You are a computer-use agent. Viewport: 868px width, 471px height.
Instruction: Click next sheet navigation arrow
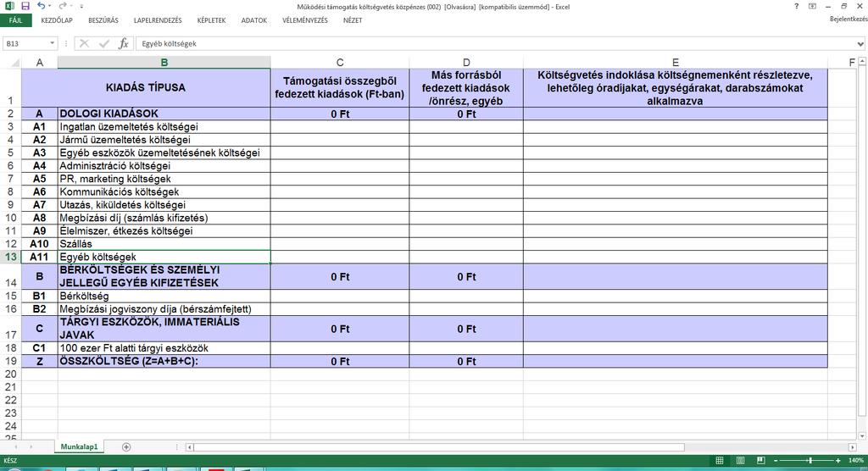point(31,446)
